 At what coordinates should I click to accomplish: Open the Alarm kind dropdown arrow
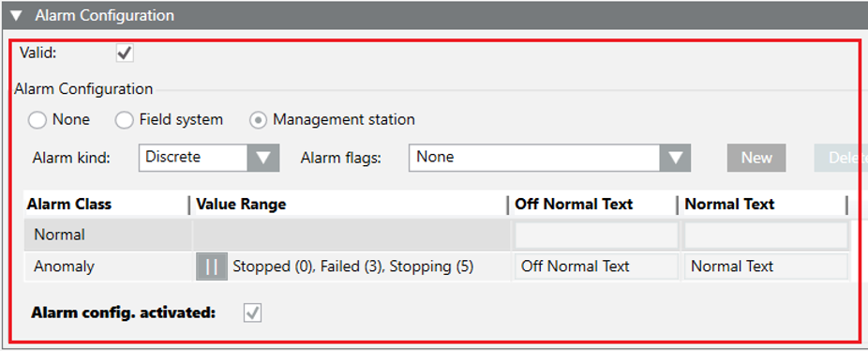point(263,158)
